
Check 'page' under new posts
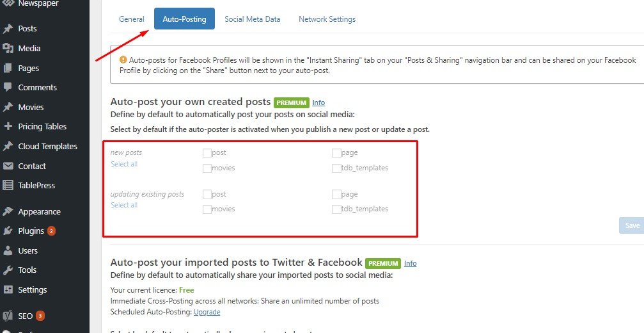point(336,153)
